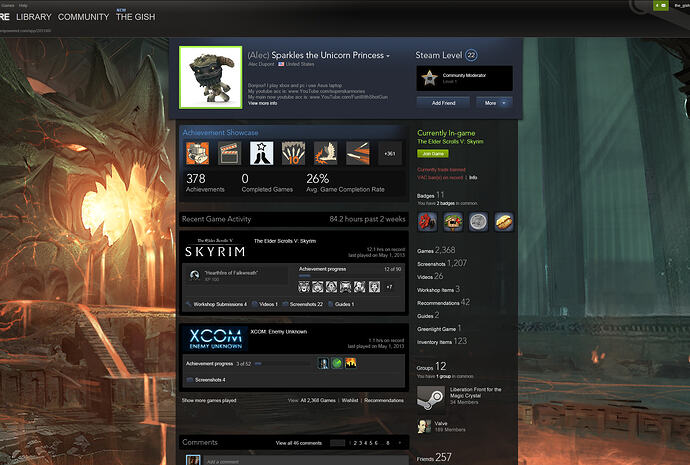This screenshot has width=690, height=465.
Task: Open the Liberation Front group Steam logo
Action: (x=431, y=397)
